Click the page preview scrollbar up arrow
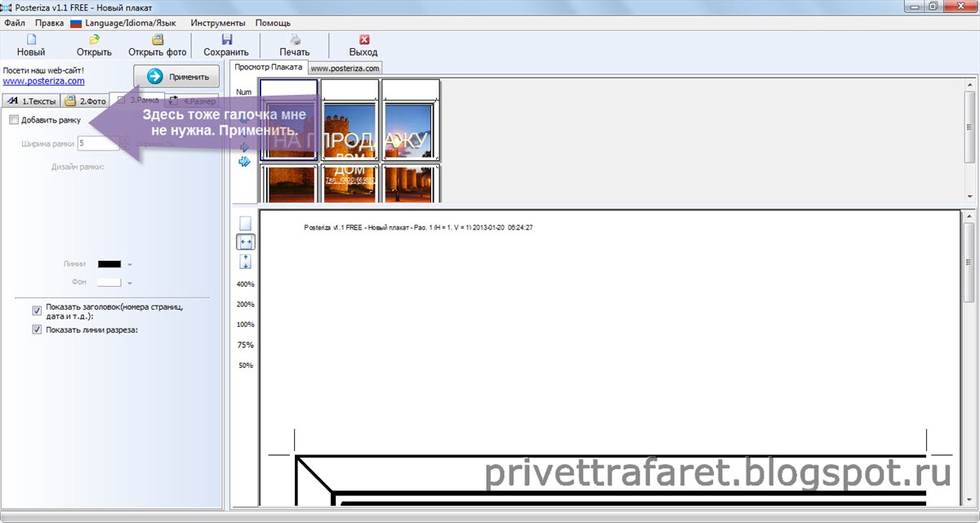This screenshot has width=980, height=523. click(x=969, y=215)
